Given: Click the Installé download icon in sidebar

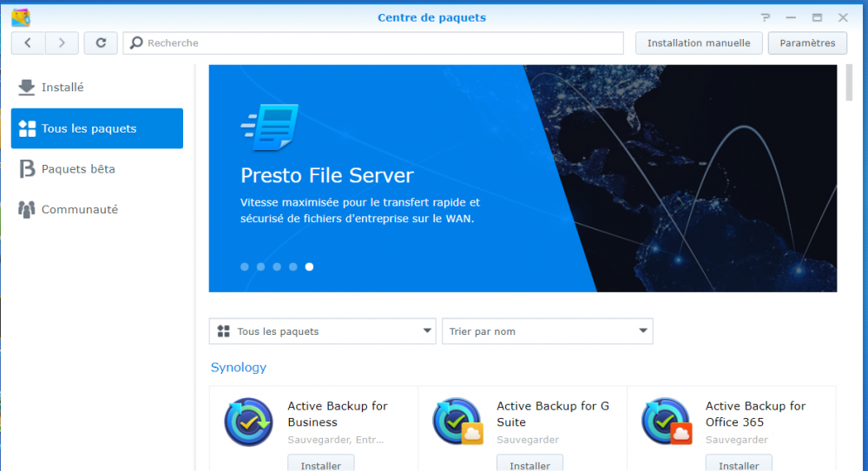Looking at the screenshot, I should click(26, 88).
